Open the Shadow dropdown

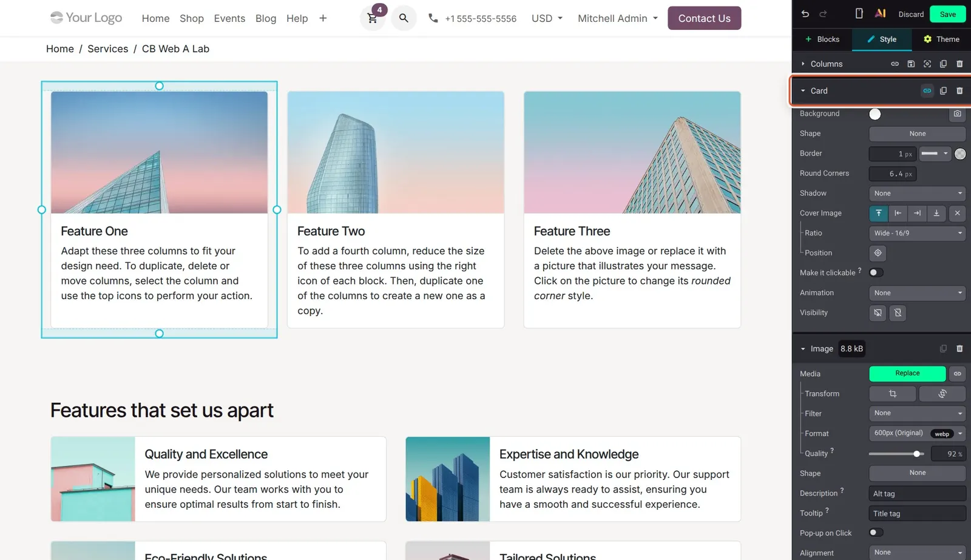click(917, 194)
